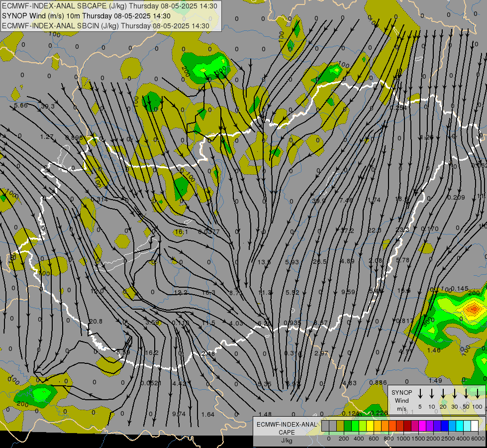Pick the dark red swatch in CAPE legend
The height and width of the screenshot is (448, 487).
click(407, 426)
